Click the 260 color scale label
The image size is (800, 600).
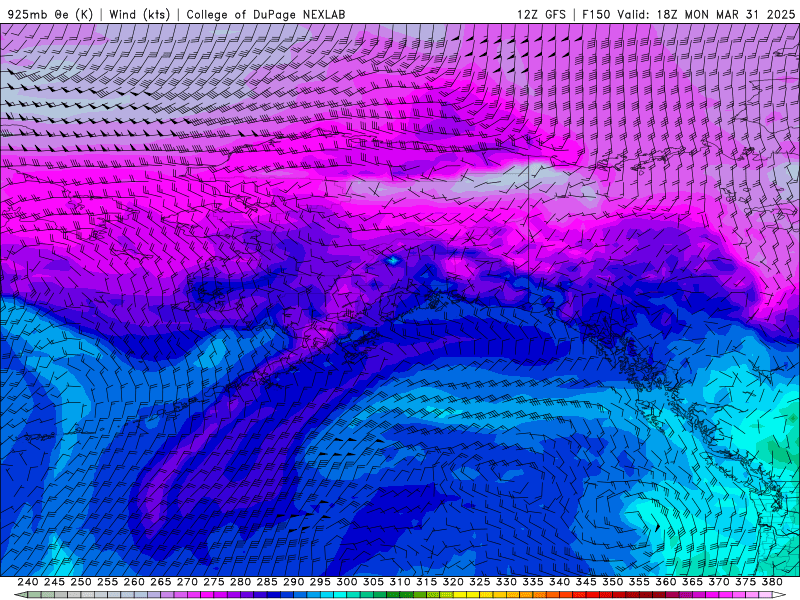coord(134,582)
